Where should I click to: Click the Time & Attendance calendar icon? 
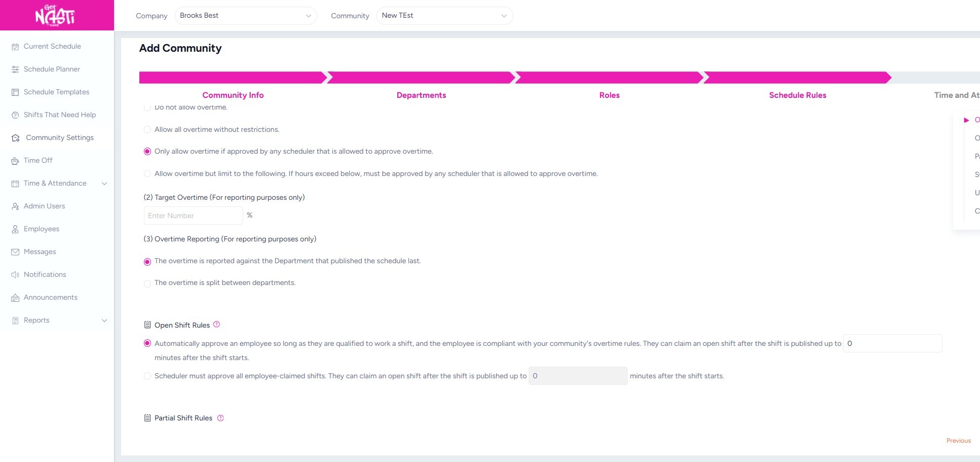point(15,184)
